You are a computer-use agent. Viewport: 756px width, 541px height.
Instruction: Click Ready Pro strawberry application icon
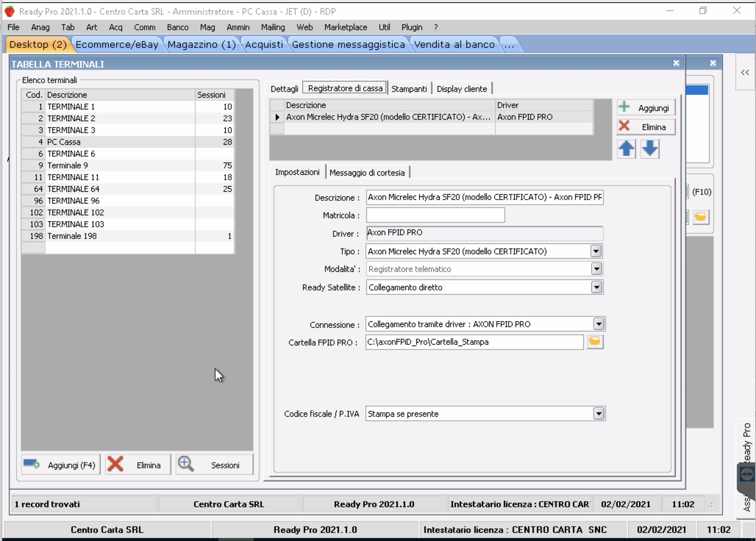10,11
